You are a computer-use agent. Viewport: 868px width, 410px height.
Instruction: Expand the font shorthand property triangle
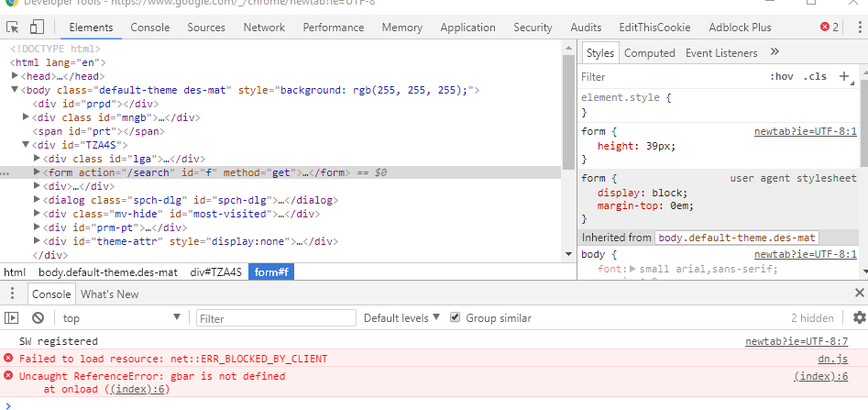click(632, 270)
